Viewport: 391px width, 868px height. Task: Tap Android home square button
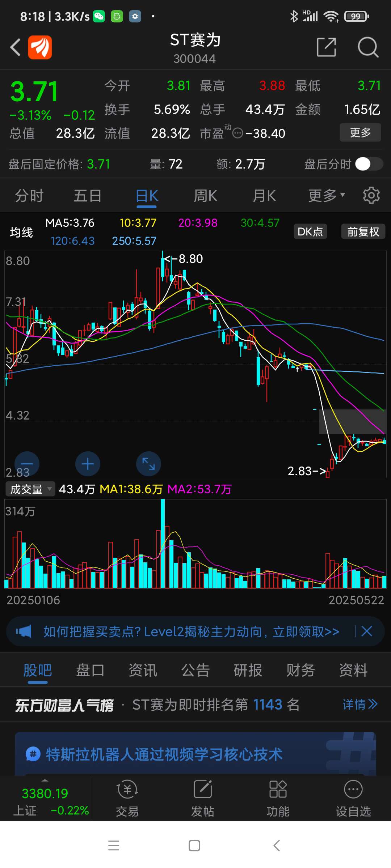click(194, 846)
